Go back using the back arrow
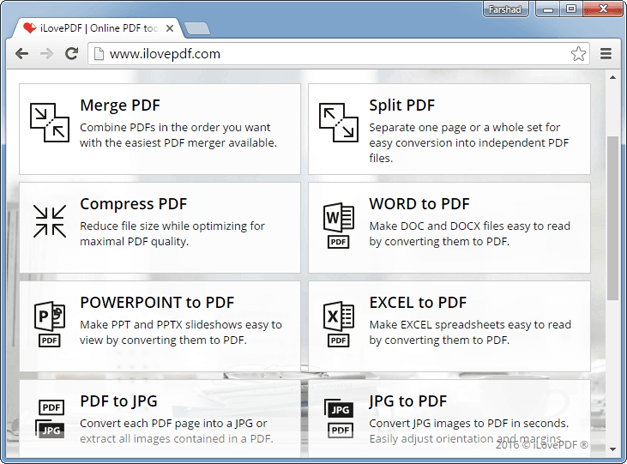627x464 pixels. [22, 53]
